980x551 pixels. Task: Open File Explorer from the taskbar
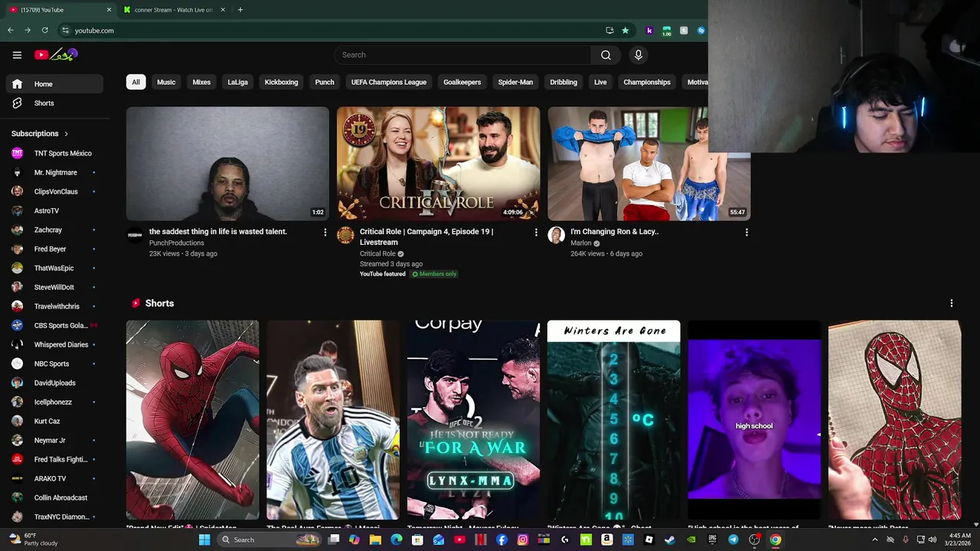point(375,540)
